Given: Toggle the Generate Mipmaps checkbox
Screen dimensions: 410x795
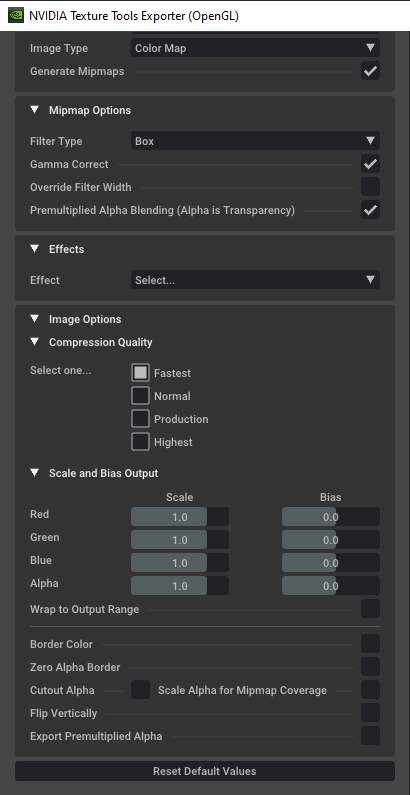Looking at the screenshot, I should (x=370, y=71).
